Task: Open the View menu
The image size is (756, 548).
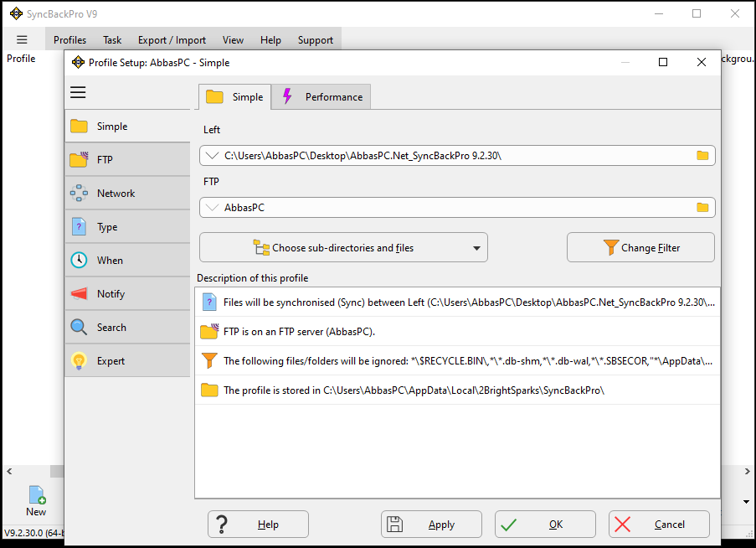Action: pos(233,40)
